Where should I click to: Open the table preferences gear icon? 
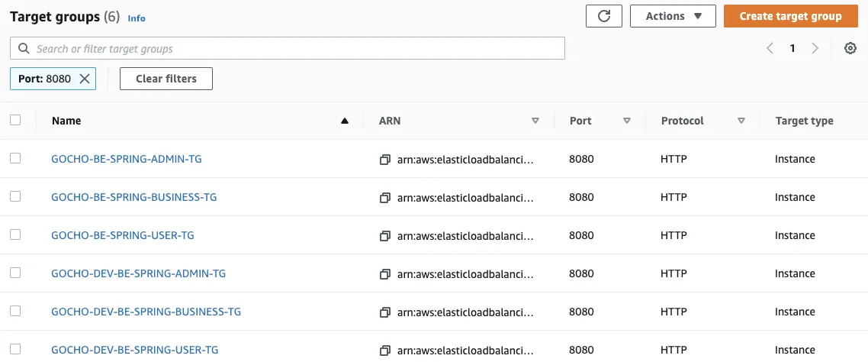(x=850, y=48)
